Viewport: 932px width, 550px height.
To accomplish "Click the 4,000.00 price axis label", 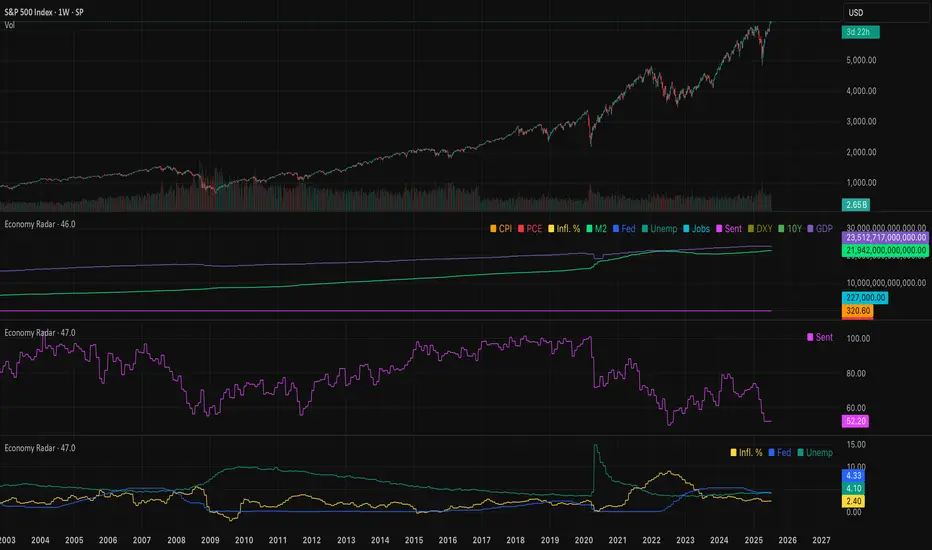I will 861,91.
